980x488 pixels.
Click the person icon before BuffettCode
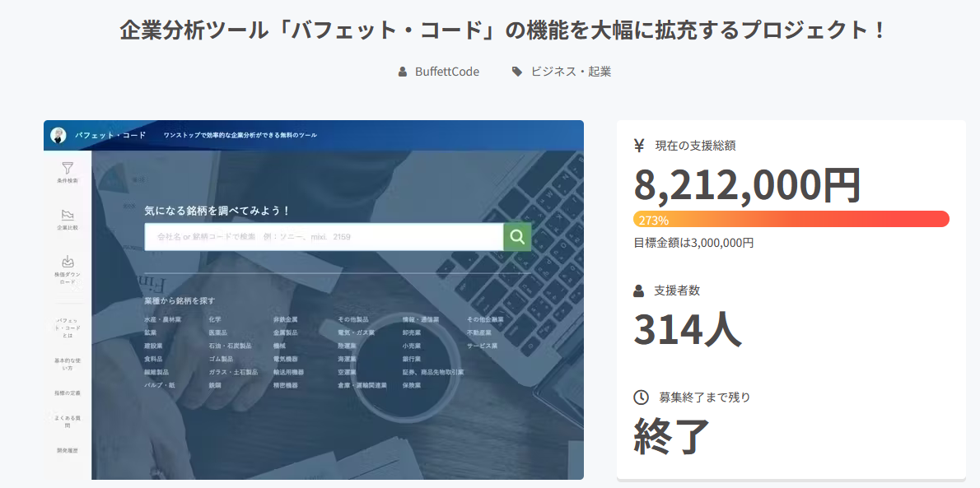[403, 72]
